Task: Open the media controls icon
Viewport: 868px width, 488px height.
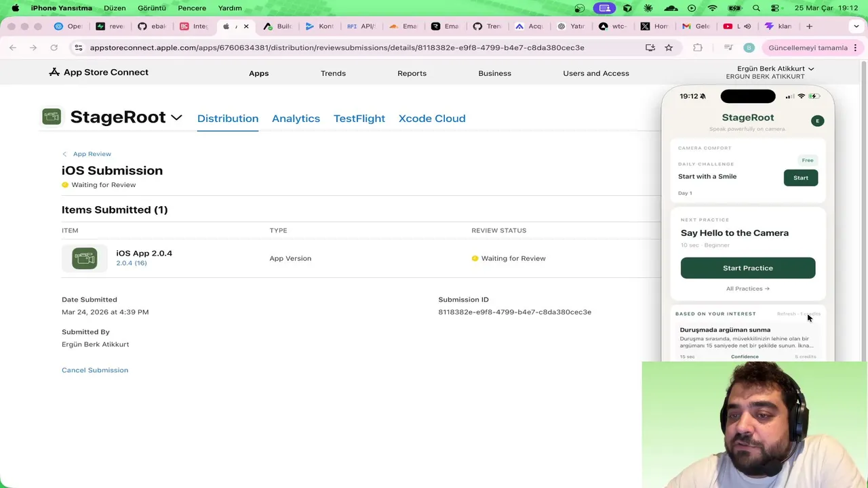Action: tap(728, 47)
